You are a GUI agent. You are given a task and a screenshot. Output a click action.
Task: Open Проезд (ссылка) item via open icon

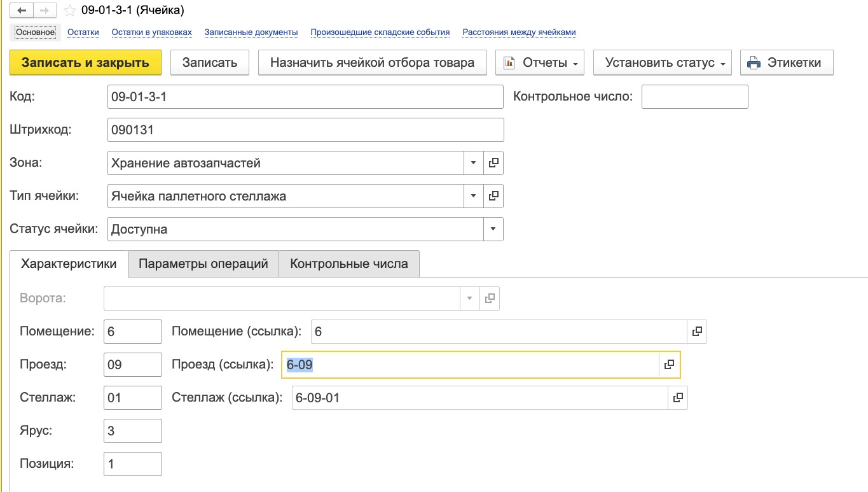669,365
